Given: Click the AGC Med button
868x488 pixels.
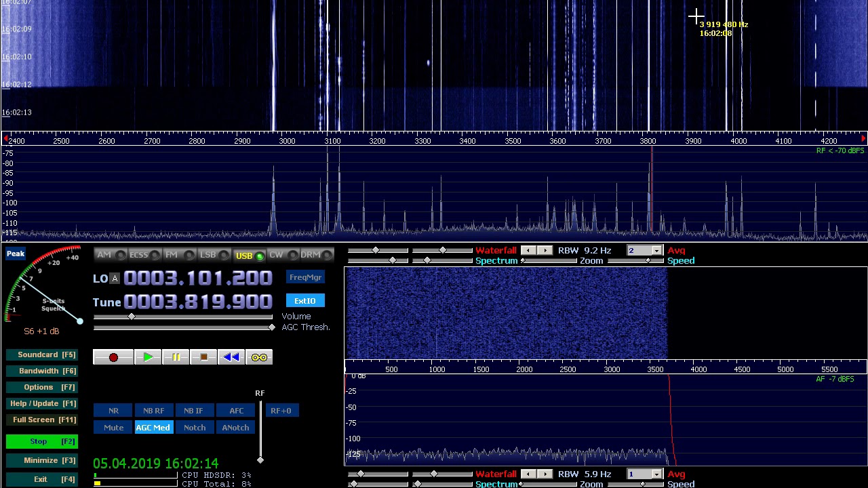Looking at the screenshot, I should (x=153, y=428).
